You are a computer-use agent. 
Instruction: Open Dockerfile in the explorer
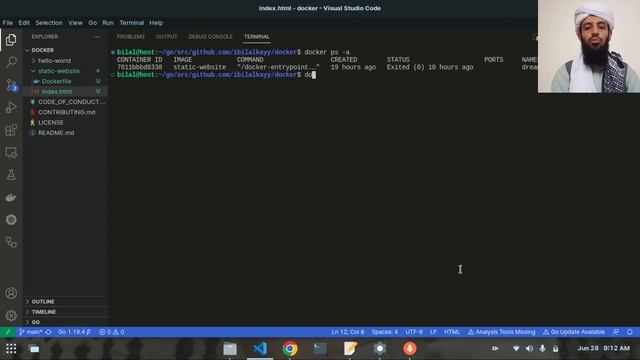tap(65, 81)
